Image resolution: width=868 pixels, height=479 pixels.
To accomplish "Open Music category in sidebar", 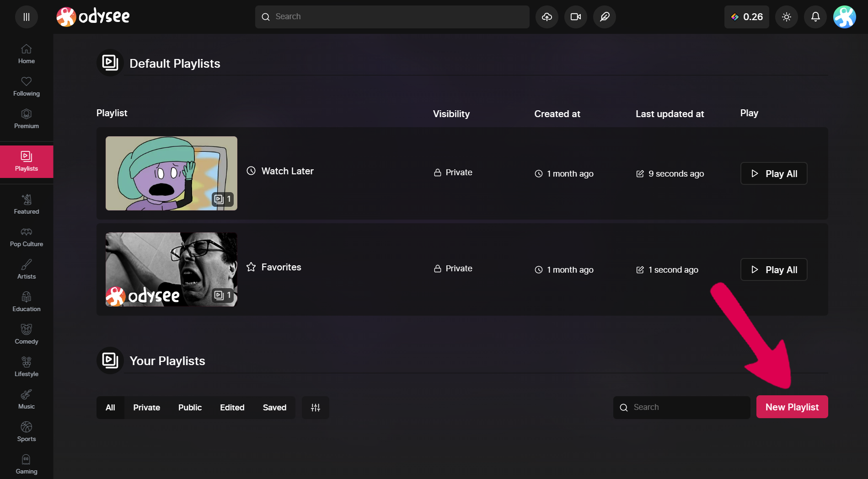I will (27, 399).
